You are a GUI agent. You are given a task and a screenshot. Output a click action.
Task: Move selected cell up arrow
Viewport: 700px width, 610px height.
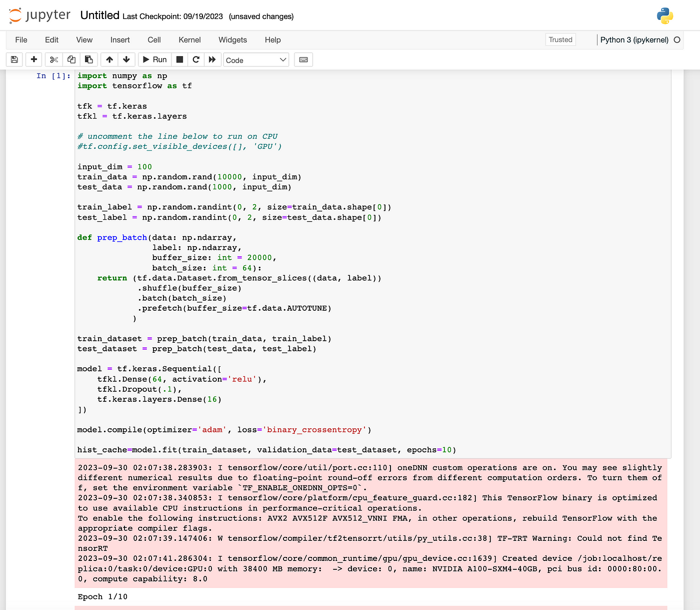point(109,60)
